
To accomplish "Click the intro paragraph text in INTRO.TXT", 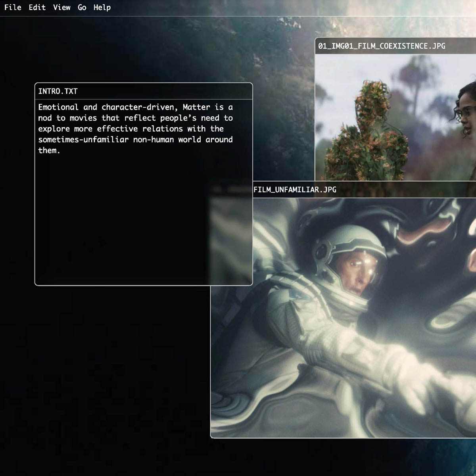I will [x=135, y=129].
